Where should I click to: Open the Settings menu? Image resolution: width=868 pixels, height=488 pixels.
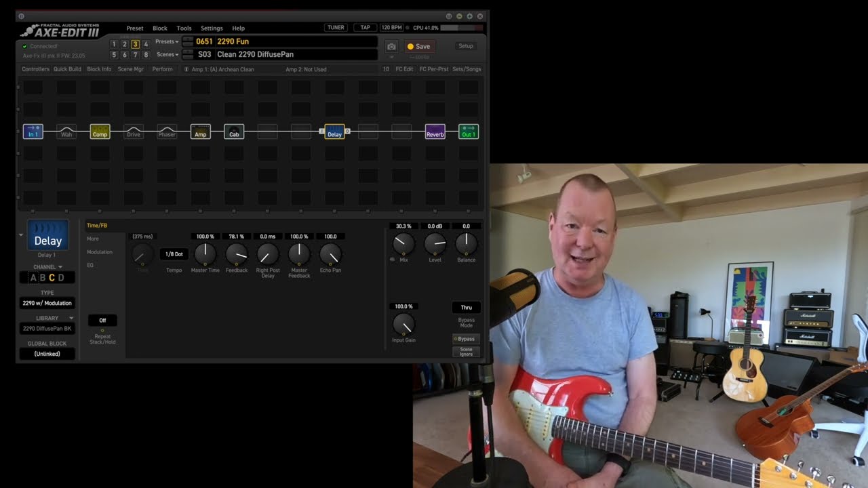click(x=212, y=28)
